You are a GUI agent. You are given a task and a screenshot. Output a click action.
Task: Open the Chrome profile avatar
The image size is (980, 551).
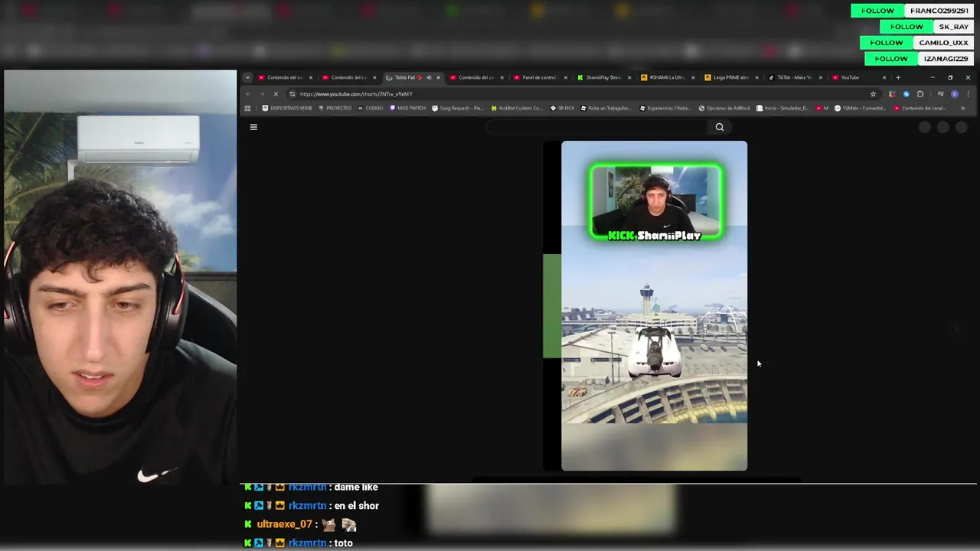click(954, 94)
